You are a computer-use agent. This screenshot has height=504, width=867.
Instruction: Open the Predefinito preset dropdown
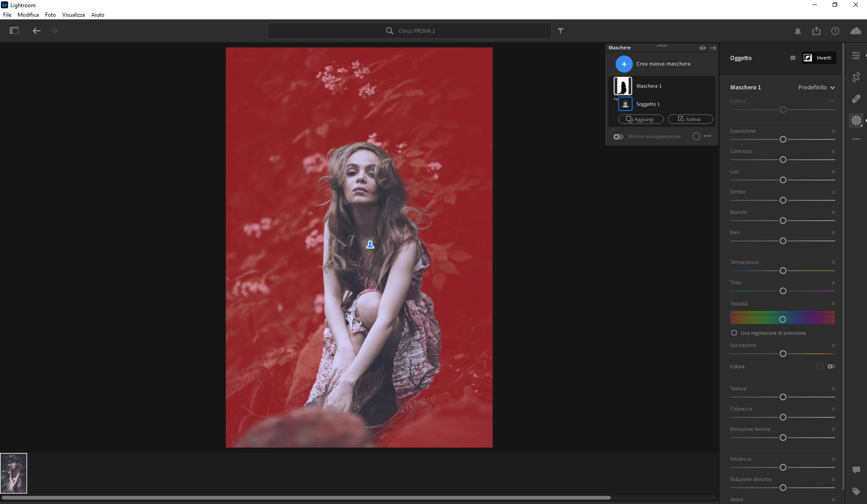(816, 88)
